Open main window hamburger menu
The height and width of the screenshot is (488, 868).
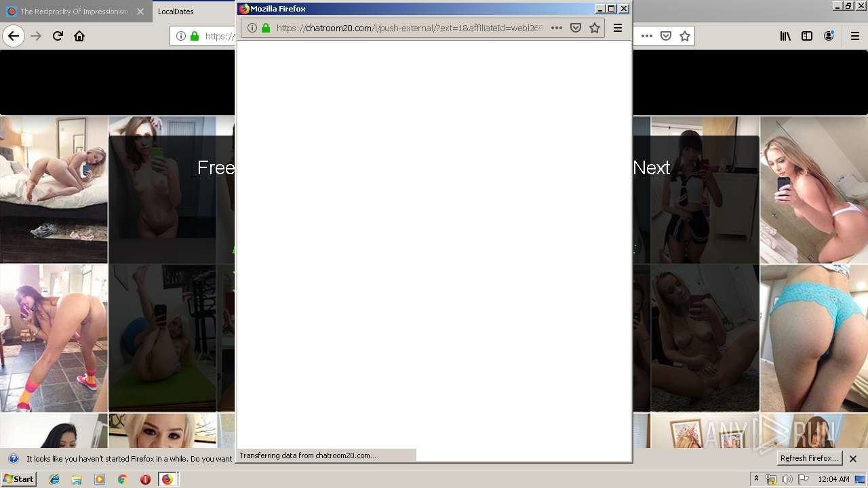(x=854, y=36)
